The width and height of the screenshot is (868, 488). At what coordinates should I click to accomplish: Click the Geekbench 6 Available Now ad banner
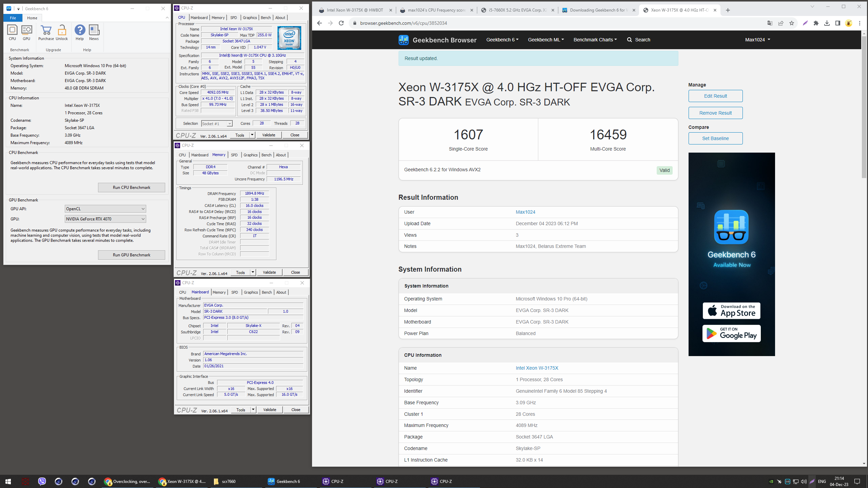(732, 254)
